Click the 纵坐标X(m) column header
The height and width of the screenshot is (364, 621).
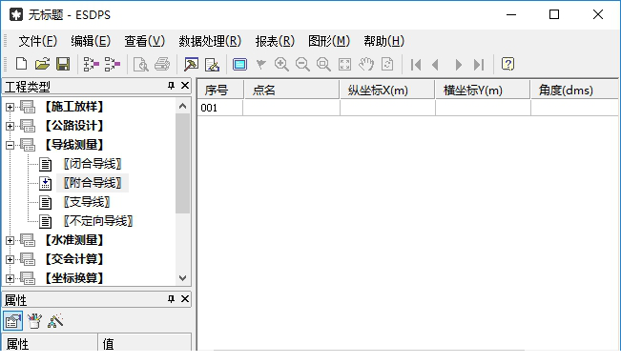coord(387,90)
